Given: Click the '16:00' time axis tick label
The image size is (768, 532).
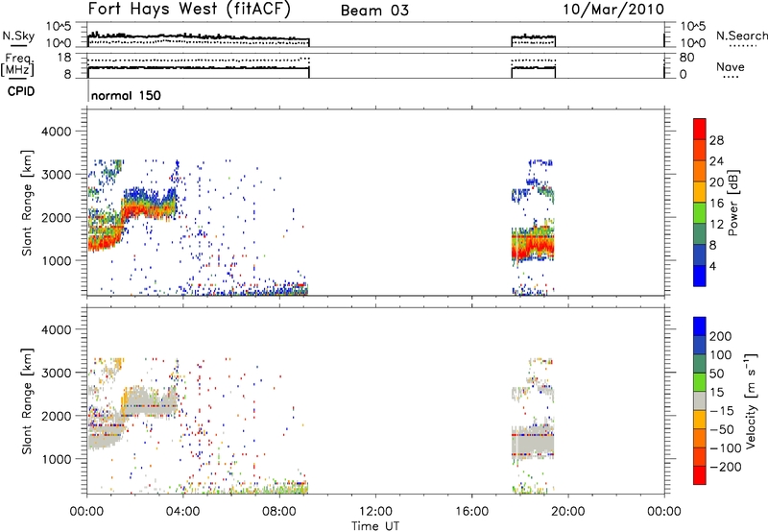Looking at the screenshot, I should pos(472,512).
